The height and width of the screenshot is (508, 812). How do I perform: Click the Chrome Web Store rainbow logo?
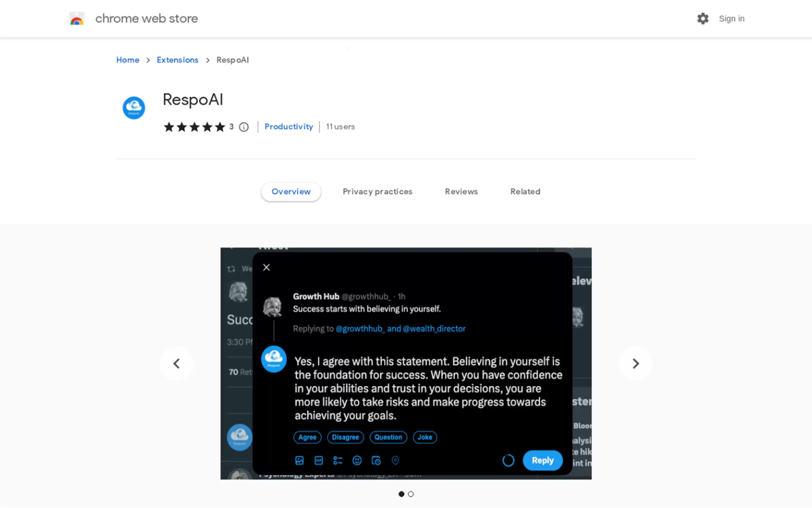point(77,19)
